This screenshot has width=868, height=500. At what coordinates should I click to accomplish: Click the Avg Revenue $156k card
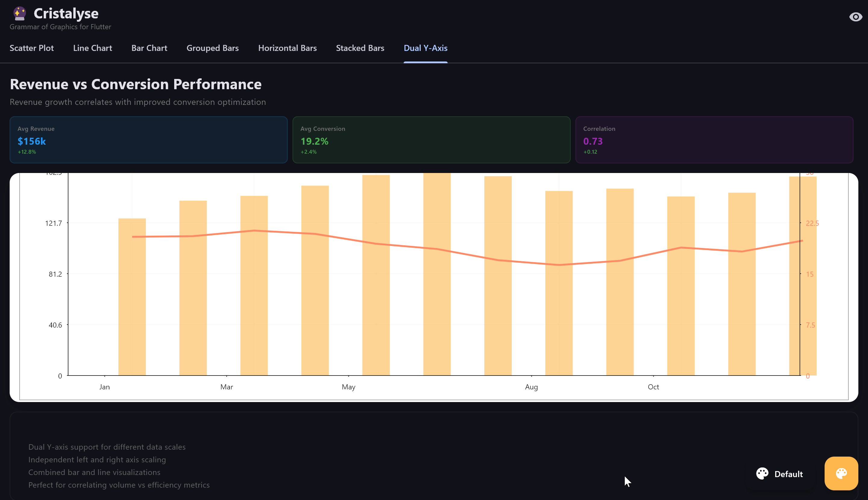click(148, 140)
